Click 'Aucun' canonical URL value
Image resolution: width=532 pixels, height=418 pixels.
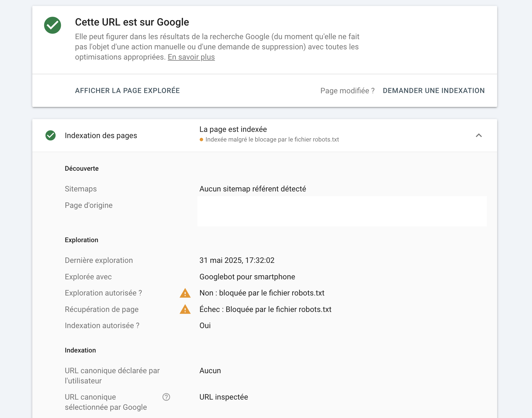(210, 371)
